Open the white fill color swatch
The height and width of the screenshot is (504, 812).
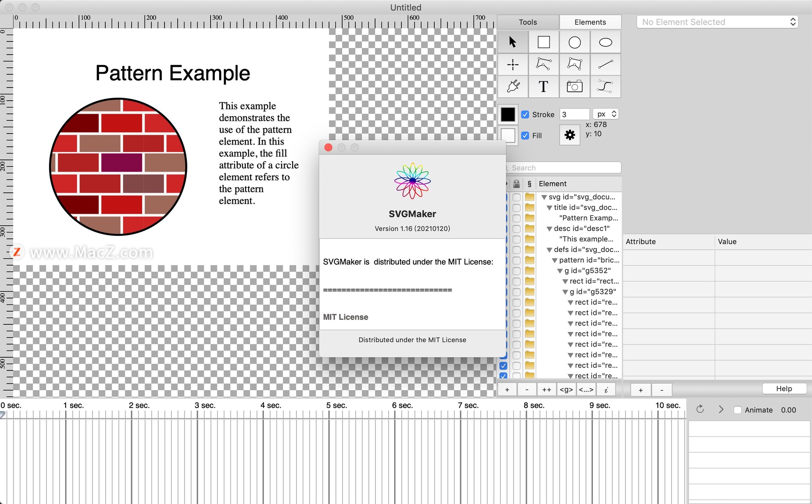pyautogui.click(x=508, y=135)
